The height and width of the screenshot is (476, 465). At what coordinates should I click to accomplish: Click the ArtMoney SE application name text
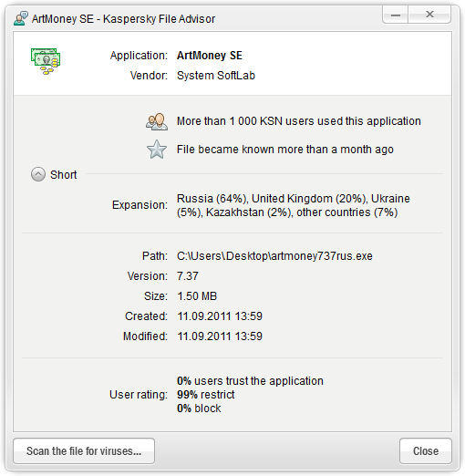tap(210, 56)
